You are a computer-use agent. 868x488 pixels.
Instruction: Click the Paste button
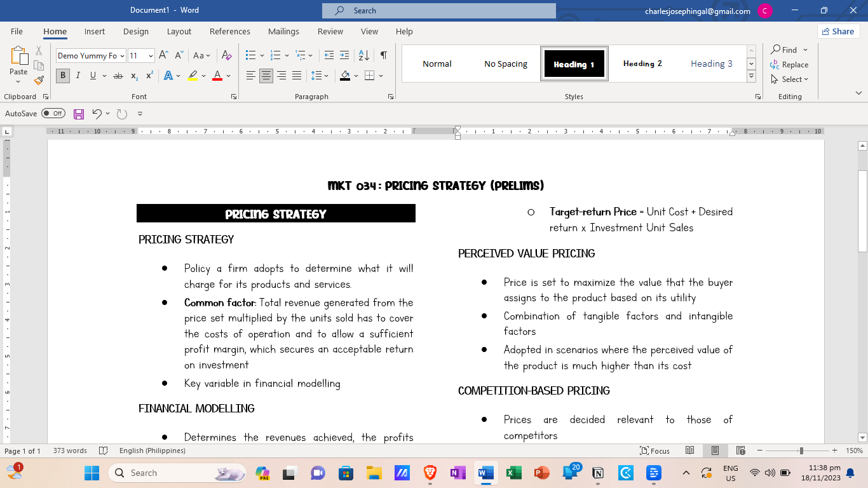[18, 65]
